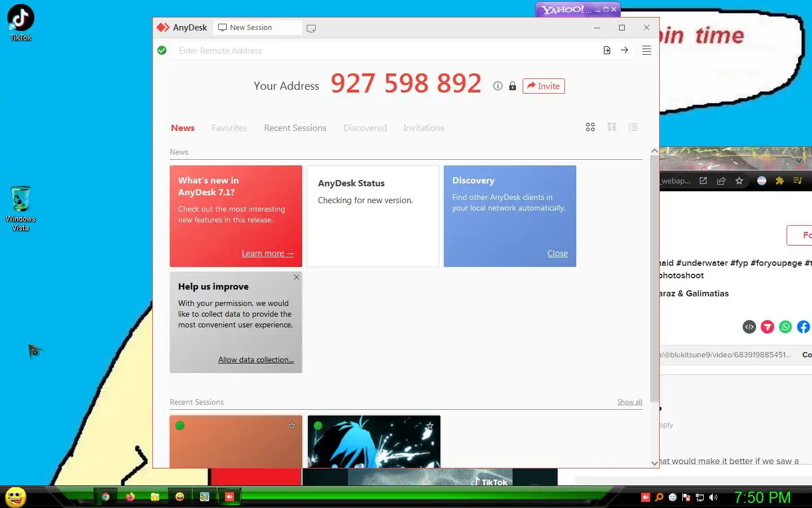The height and width of the screenshot is (508, 812).
Task: Open the orange recent session thumbnail
Action: tap(236, 441)
